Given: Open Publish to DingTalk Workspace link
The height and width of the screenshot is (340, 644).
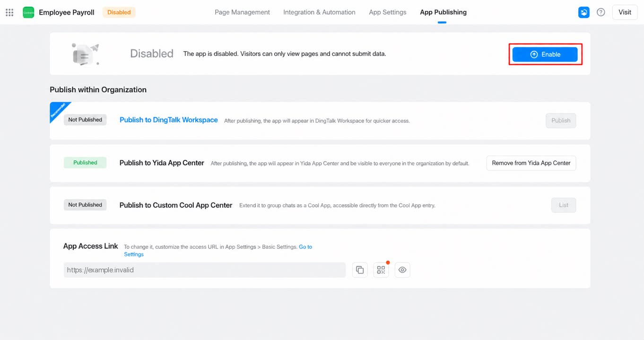Looking at the screenshot, I should click(x=169, y=120).
